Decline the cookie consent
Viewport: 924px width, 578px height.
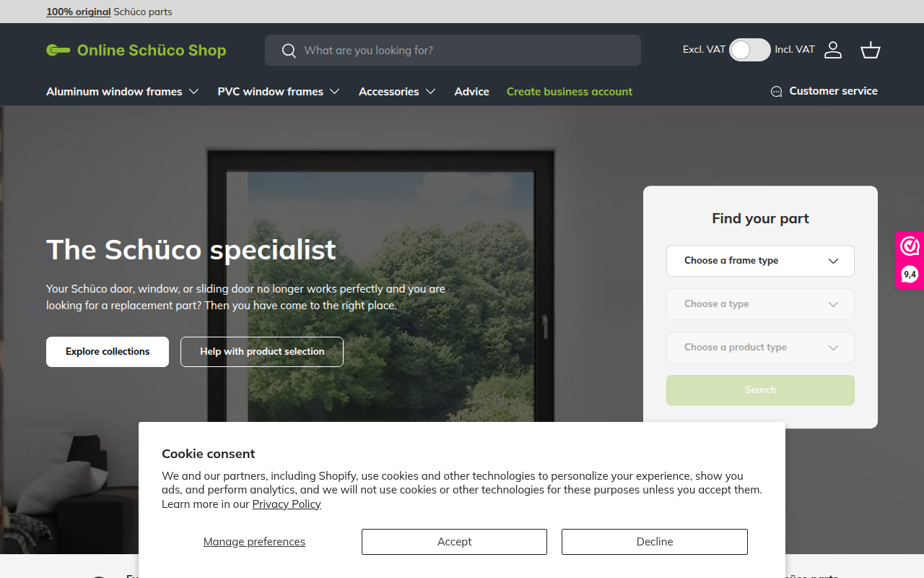[x=655, y=542]
